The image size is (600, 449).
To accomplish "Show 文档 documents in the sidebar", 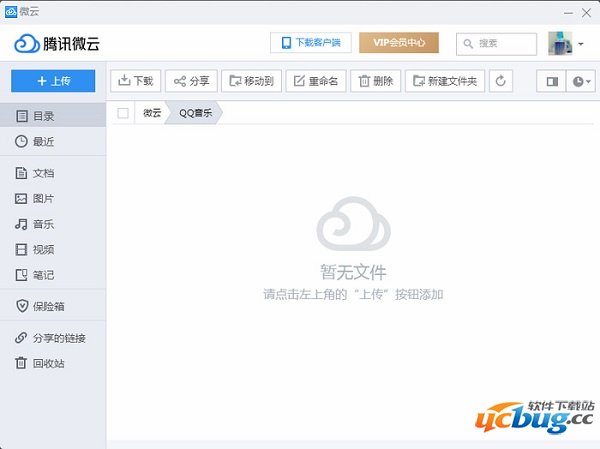I will click(53, 173).
